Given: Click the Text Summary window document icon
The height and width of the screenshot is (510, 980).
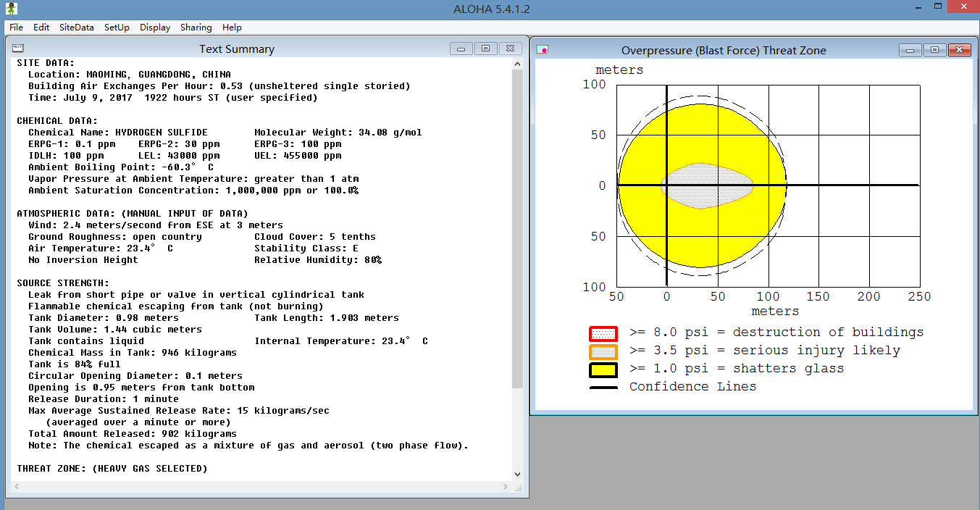Looking at the screenshot, I should pyautogui.click(x=18, y=49).
